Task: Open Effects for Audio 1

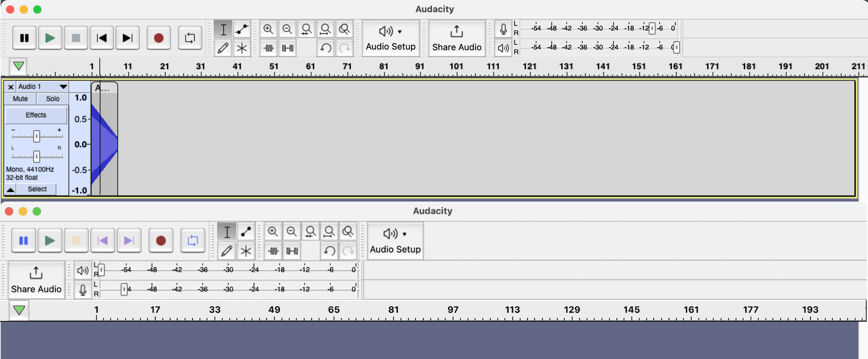Action: (36, 115)
